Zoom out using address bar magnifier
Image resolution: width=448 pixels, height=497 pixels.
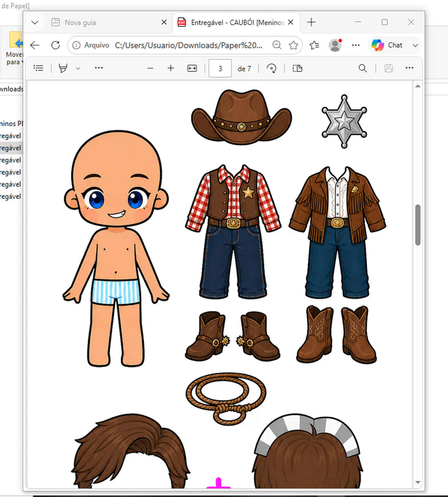click(x=277, y=45)
